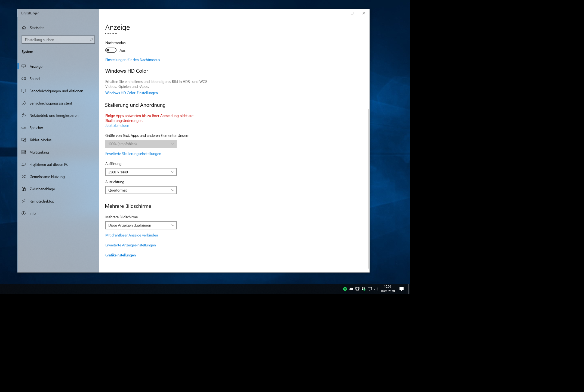The width and height of the screenshot is (584, 392).
Task: Open Erweiterte Skalierungseinstellungen link
Action: 133,154
